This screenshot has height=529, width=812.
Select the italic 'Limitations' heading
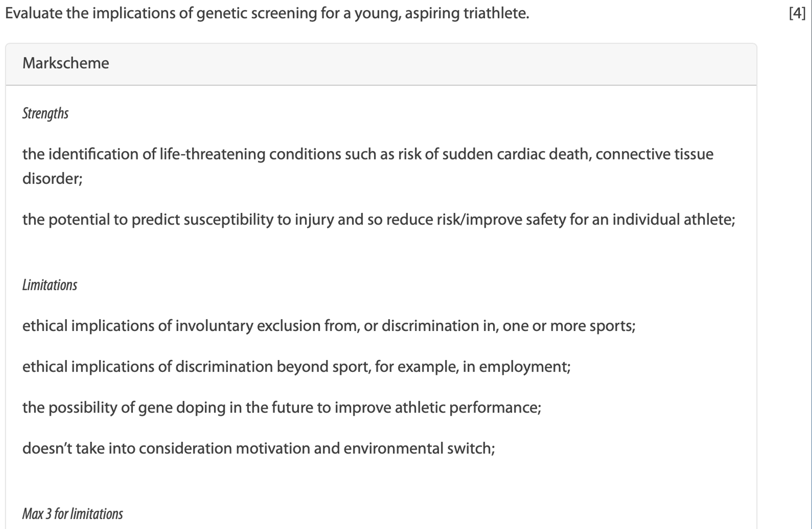50,285
